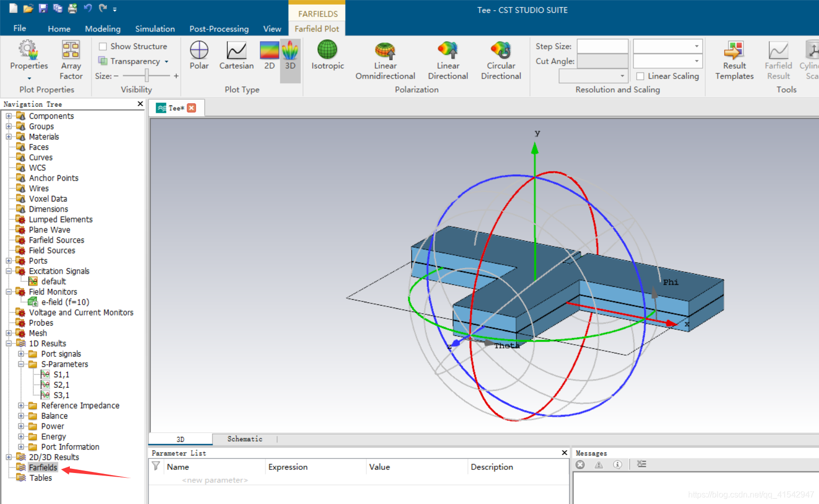Open the File menu
Screen dimensions: 819x504
pos(20,28)
